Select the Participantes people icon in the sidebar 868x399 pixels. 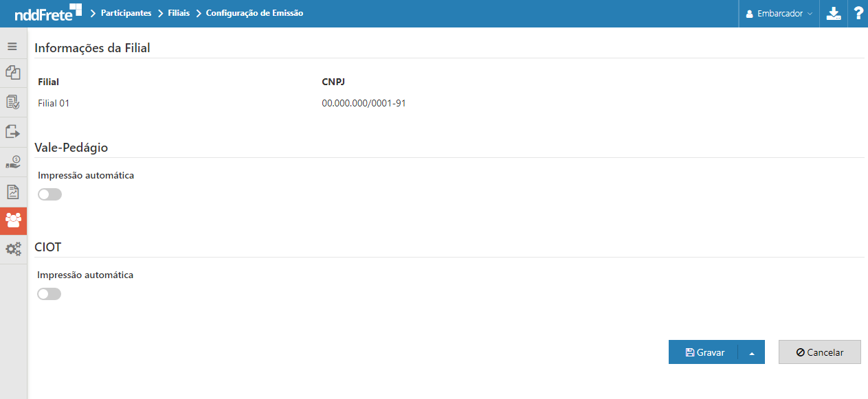(x=13, y=220)
